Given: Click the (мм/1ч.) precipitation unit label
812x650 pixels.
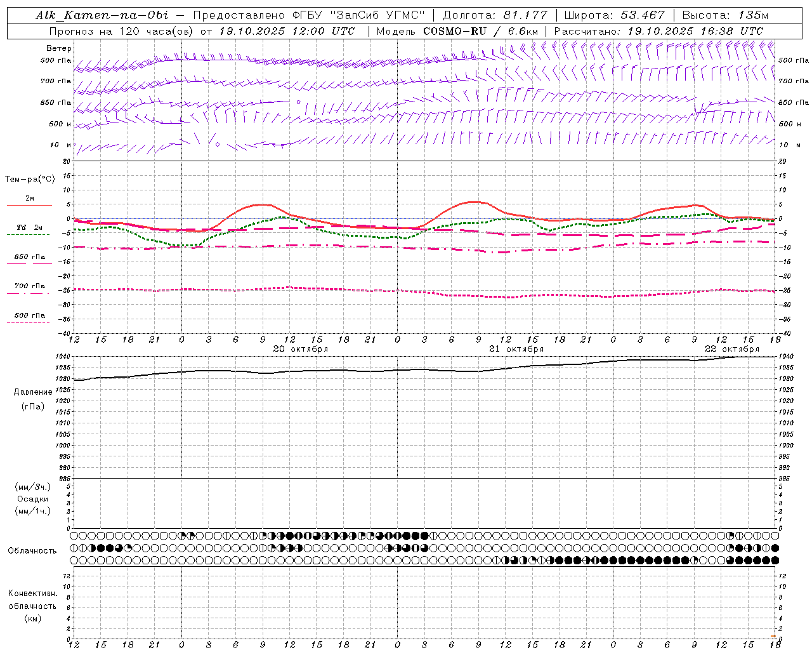Looking at the screenshot, I should click(x=33, y=511).
